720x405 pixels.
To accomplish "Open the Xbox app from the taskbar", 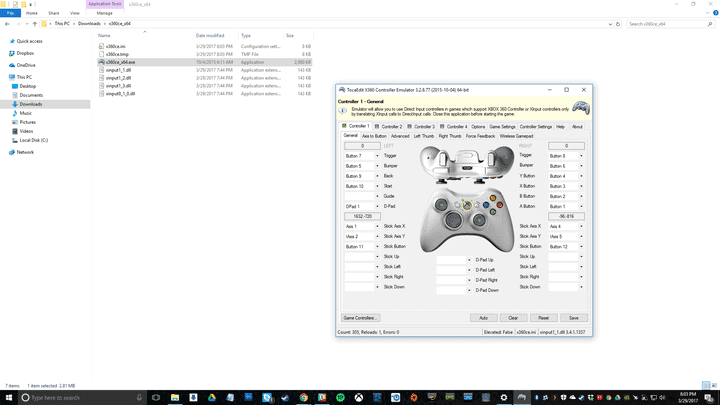I will pyautogui.click(x=359, y=398).
